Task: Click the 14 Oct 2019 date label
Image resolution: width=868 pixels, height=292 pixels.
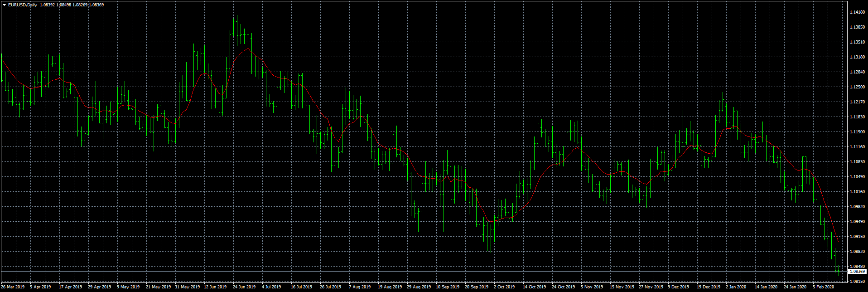Action: click(x=535, y=287)
